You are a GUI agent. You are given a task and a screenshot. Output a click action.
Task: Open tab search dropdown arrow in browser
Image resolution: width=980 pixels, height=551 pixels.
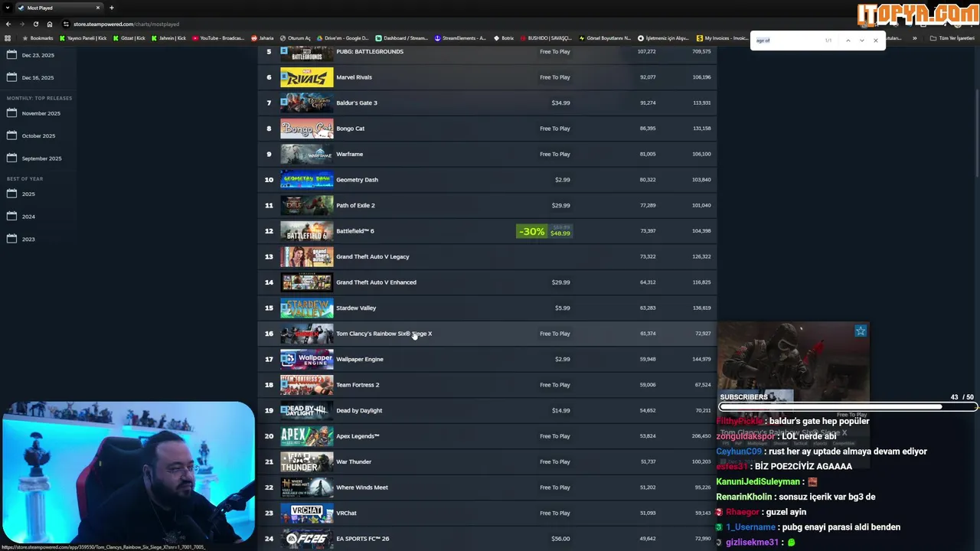pyautogui.click(x=8, y=8)
